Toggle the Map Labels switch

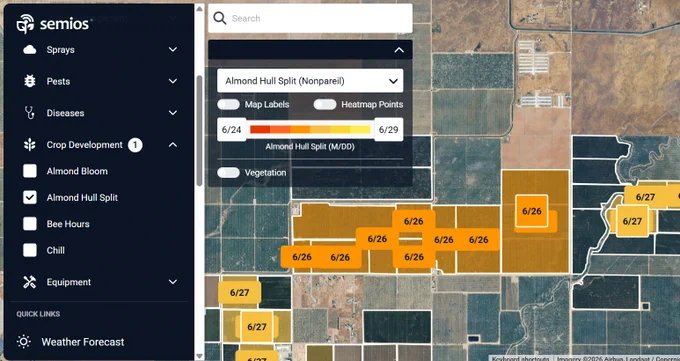click(x=229, y=105)
